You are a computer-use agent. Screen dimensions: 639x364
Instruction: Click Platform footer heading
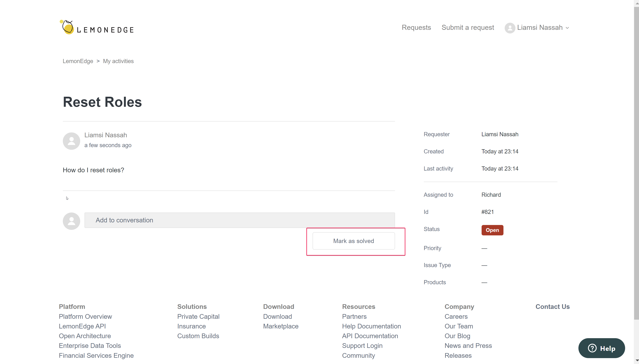(72, 306)
